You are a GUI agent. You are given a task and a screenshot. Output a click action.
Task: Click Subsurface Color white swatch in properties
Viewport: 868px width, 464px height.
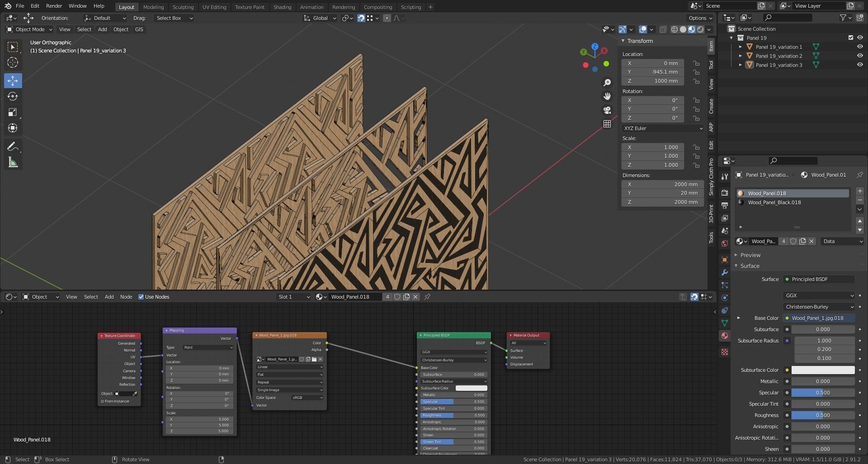pyautogui.click(x=823, y=370)
